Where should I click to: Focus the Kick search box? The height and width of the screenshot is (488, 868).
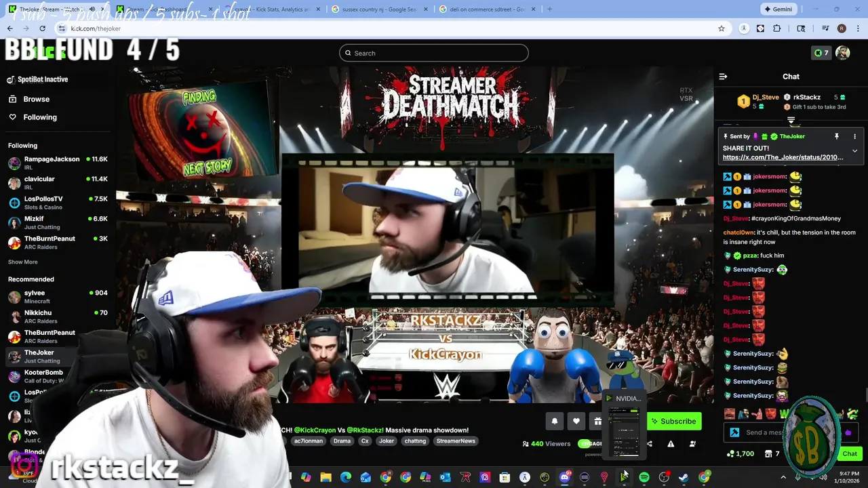434,53
